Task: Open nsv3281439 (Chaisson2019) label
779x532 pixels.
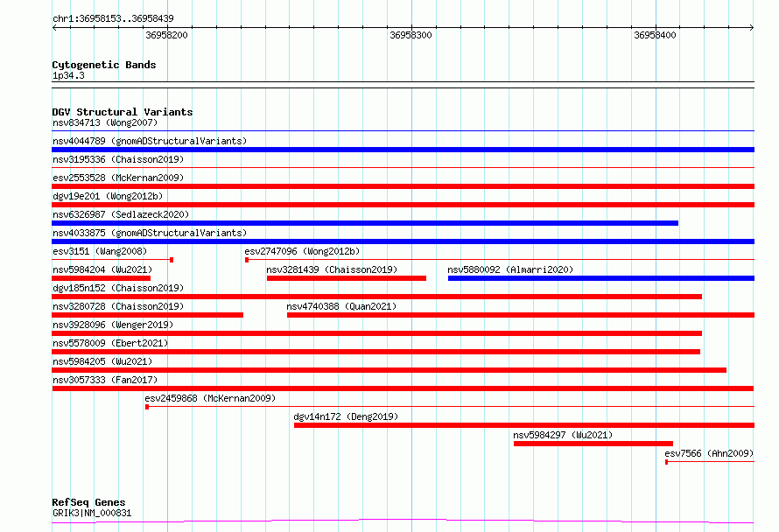Action: [x=332, y=269]
